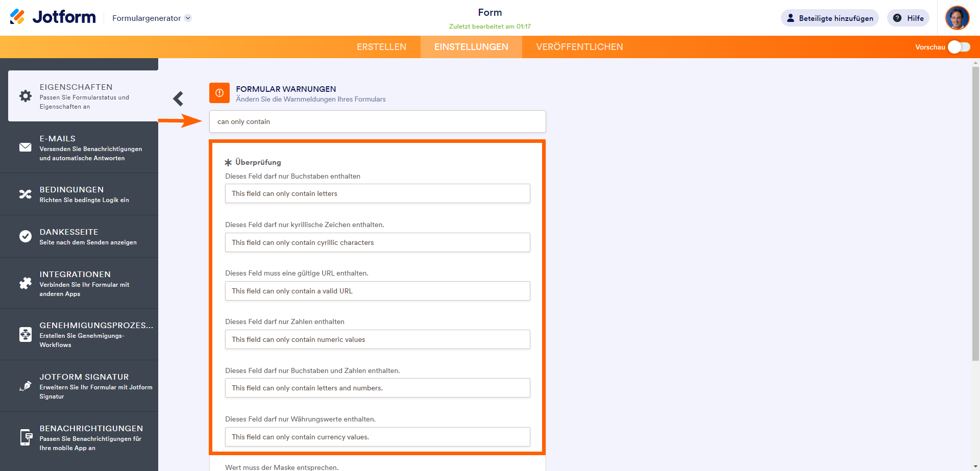Open the Eigenschaften gear icon
980x471 pixels.
click(x=26, y=96)
